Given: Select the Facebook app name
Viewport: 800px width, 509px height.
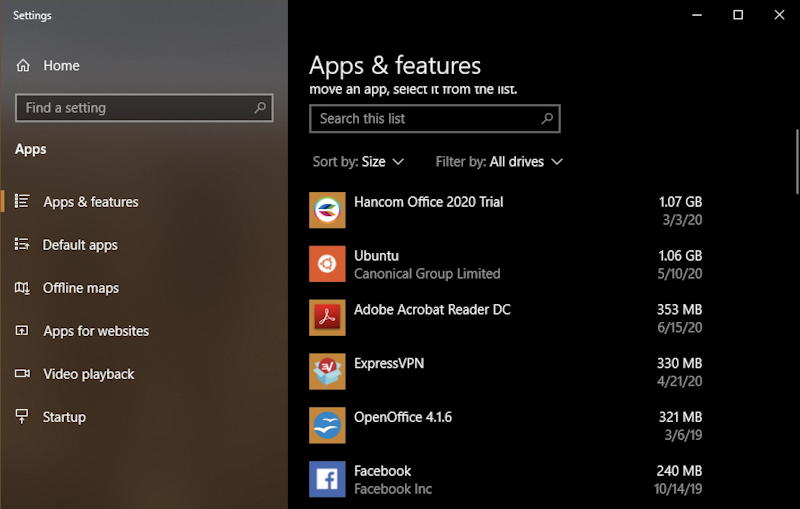Looking at the screenshot, I should click(x=382, y=471).
